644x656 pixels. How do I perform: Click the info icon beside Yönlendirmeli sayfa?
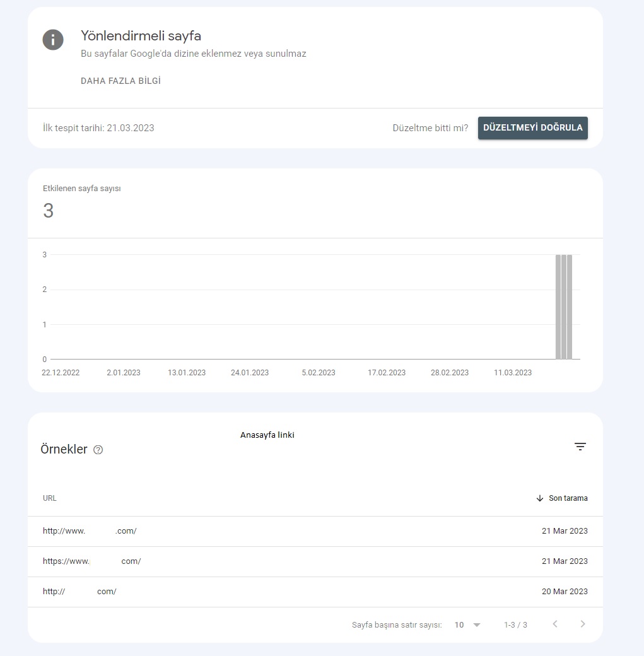53,40
